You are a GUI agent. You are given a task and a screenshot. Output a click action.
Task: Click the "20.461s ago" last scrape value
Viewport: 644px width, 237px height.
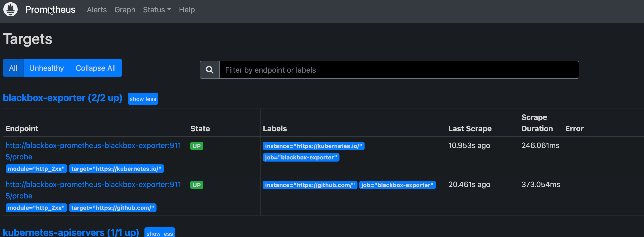pos(469,184)
